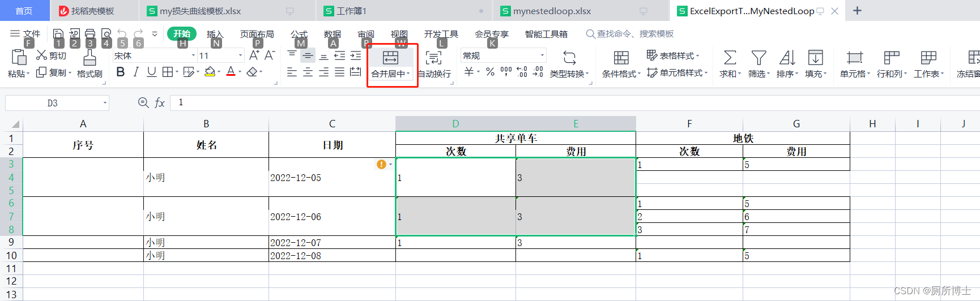Toggle bold formatting B
This screenshot has height=301, width=980.
tap(120, 72)
